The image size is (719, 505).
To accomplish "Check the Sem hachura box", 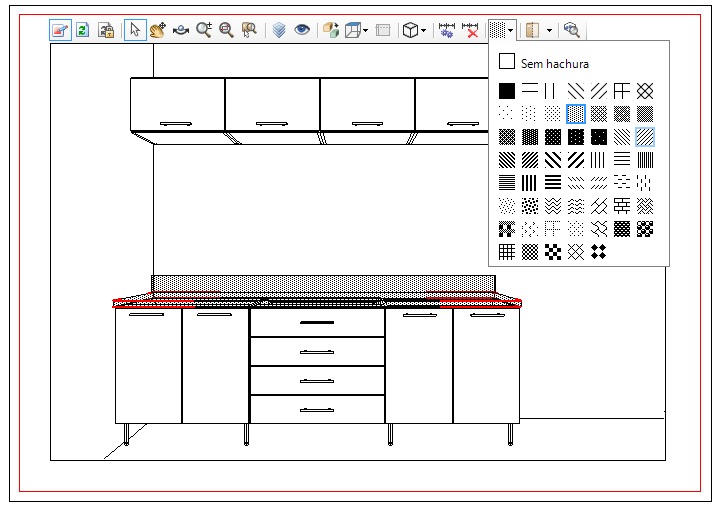I will 507,61.
